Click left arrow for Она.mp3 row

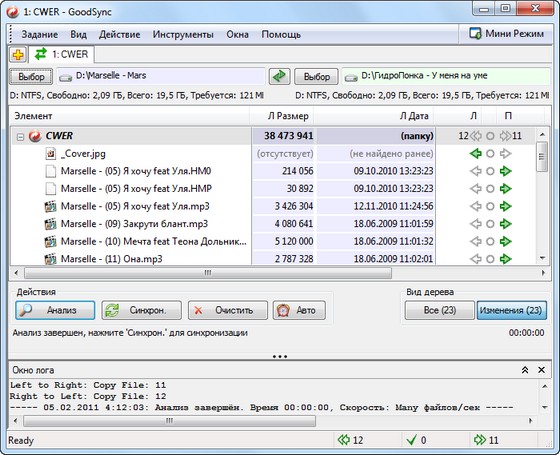[475, 259]
